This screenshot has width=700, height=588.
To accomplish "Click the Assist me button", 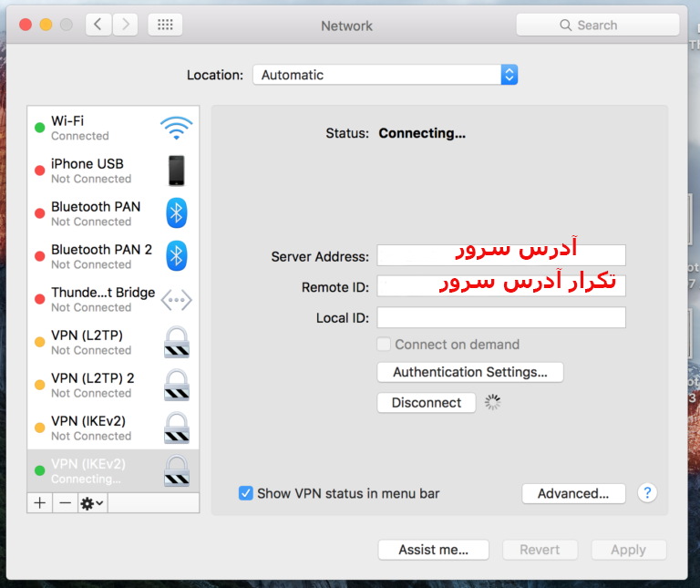I will (433, 550).
